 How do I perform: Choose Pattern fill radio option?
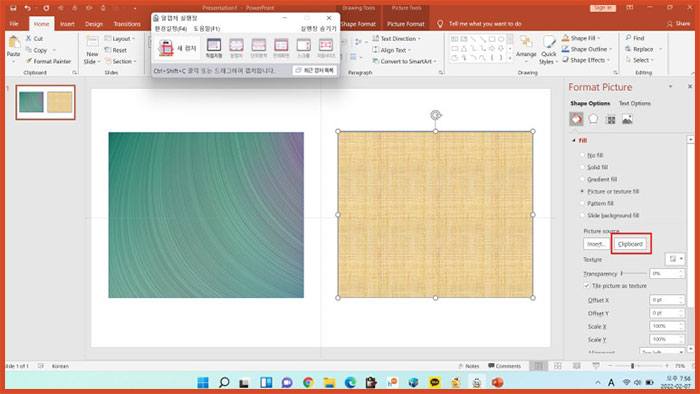pos(582,203)
